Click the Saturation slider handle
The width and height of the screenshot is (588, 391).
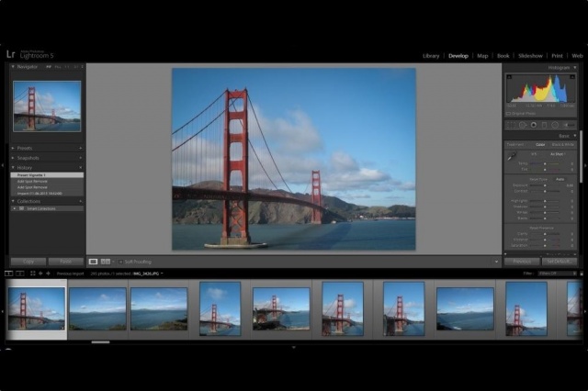coord(545,246)
